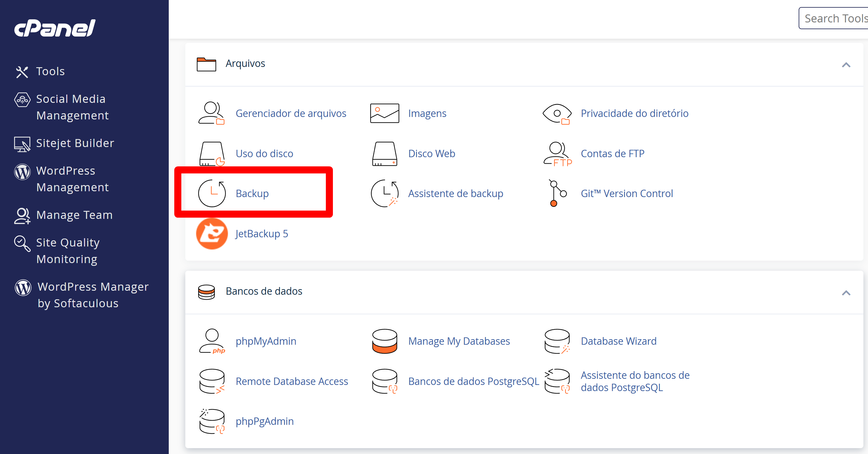Focus the Search Tools input field
Image resolution: width=868 pixels, height=454 pixels.
[x=834, y=18]
